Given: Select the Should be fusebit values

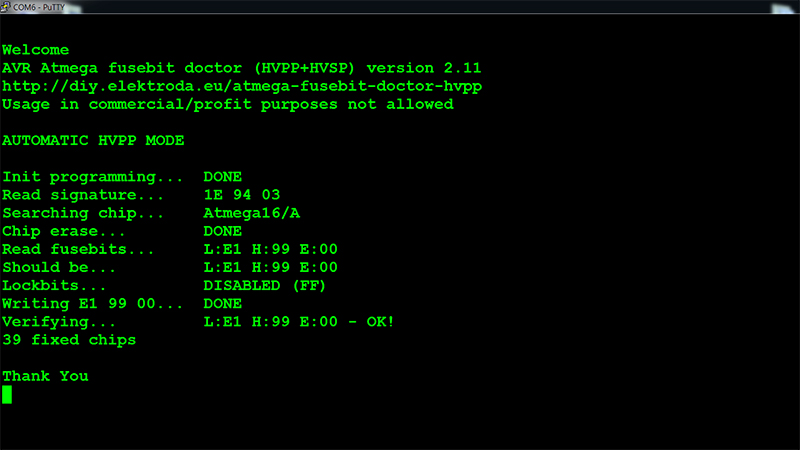Looking at the screenshot, I should [270, 267].
